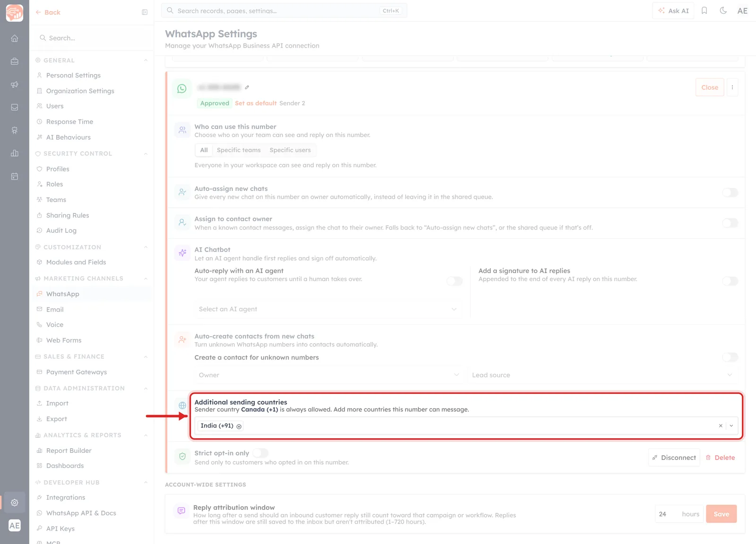Expand the sending countries dropdown arrow
The height and width of the screenshot is (544, 756).
(x=731, y=425)
